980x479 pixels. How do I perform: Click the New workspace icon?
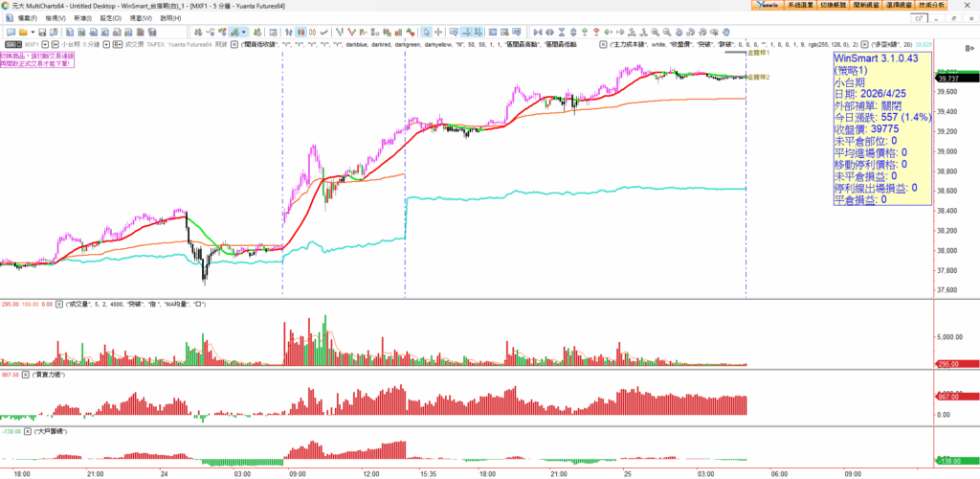[x=11, y=32]
